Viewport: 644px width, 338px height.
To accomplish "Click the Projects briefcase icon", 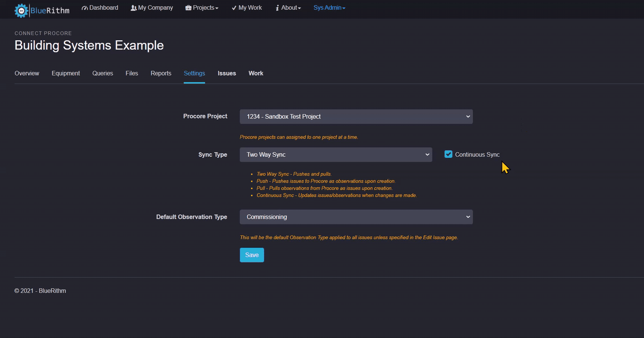I will [188, 8].
